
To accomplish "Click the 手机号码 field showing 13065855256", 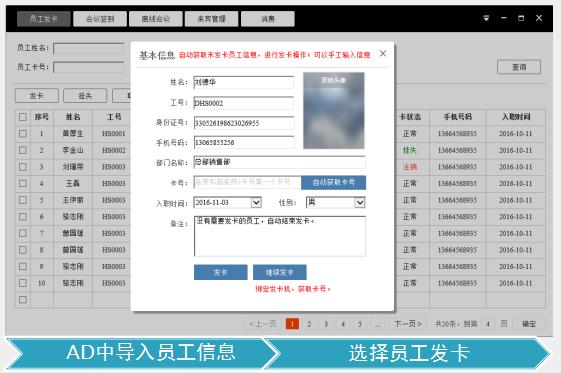I will tap(244, 142).
